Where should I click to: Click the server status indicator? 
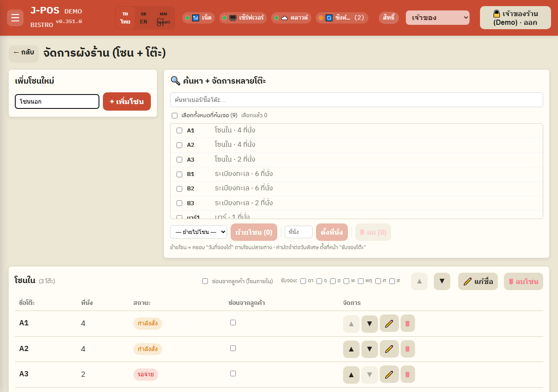tap(243, 18)
